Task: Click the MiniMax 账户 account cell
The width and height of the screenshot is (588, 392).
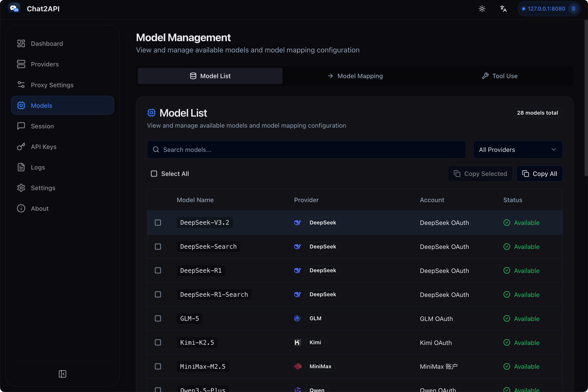Action: tap(439, 367)
